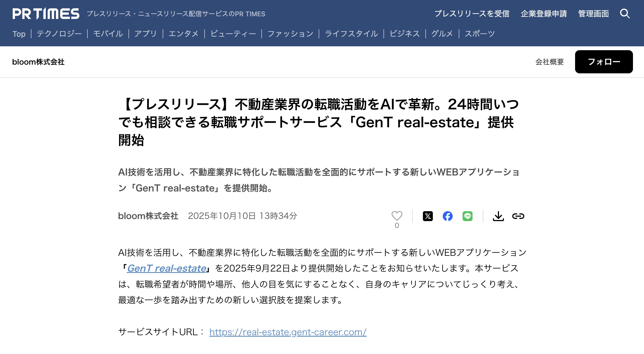Image resolution: width=644 pixels, height=354 pixels.
Task: Go to the Top navigation item
Action: coord(19,34)
